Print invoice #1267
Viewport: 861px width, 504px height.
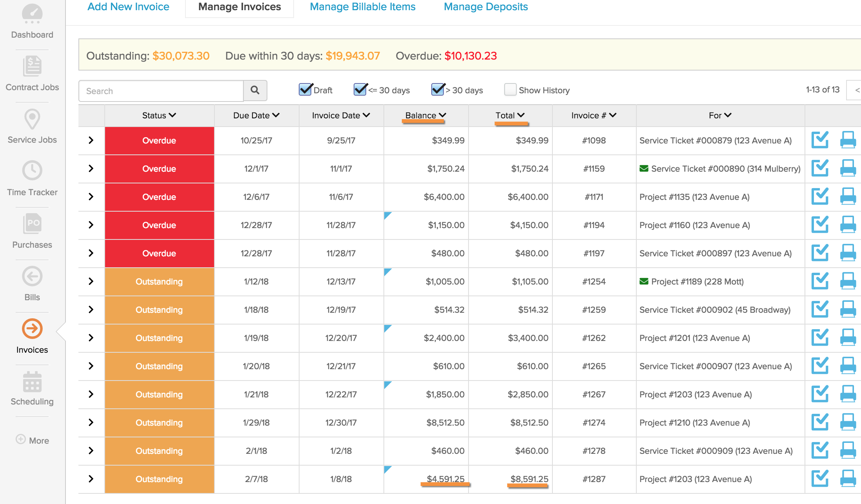(x=848, y=394)
